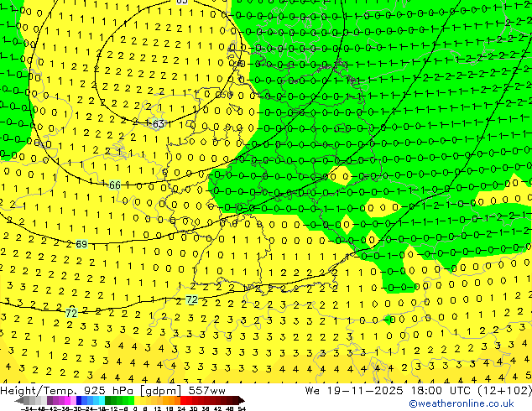Click the 66 contour height label
532x411 pixels.
(x=115, y=185)
